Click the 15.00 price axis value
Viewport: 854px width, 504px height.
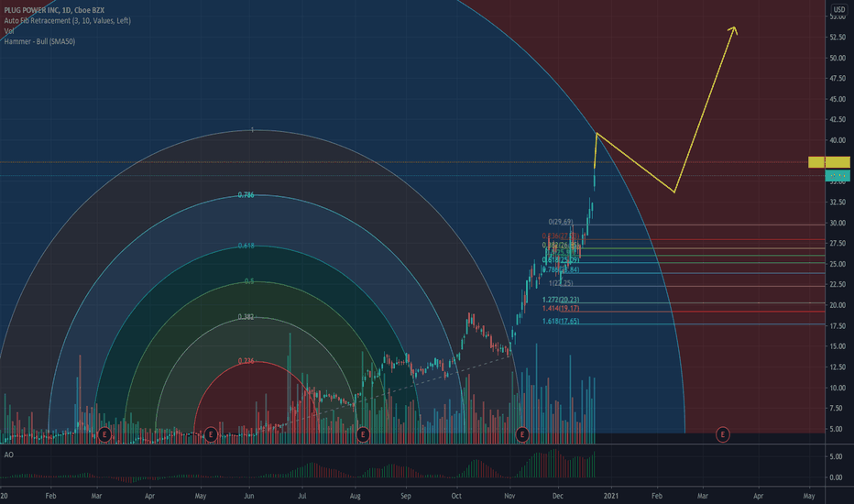pos(838,346)
